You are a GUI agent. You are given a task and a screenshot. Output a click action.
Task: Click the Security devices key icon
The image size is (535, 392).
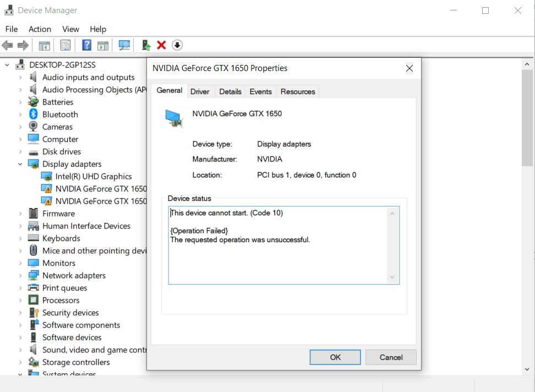pyautogui.click(x=34, y=312)
